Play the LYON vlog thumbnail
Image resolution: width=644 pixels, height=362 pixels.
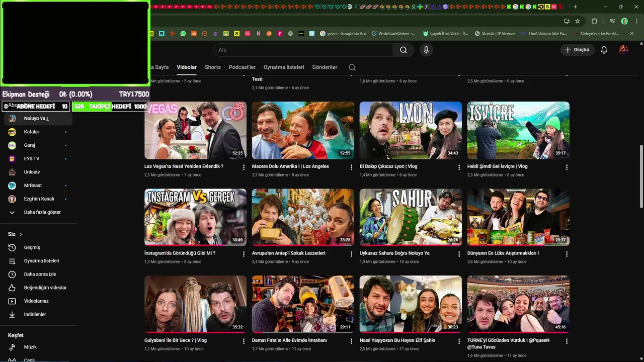pos(411,130)
